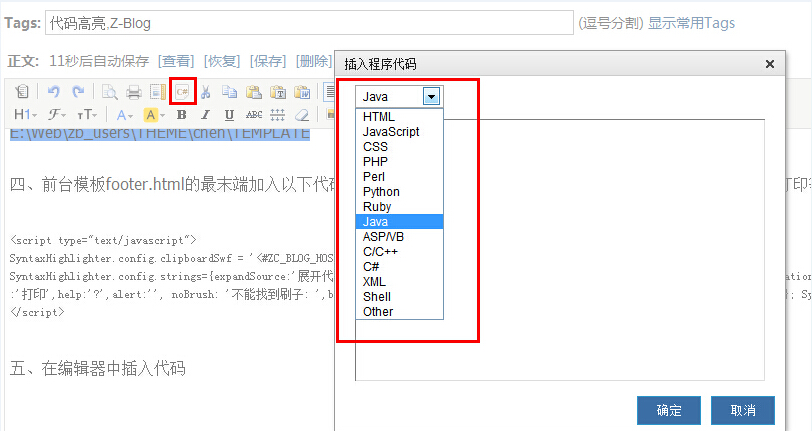
Task: Choose Other from language list
Action: (399, 312)
